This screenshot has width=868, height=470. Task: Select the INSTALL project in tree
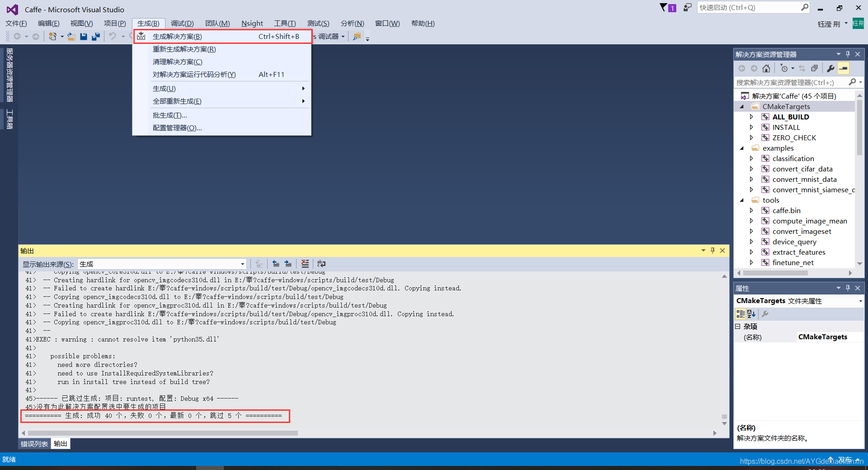point(786,127)
